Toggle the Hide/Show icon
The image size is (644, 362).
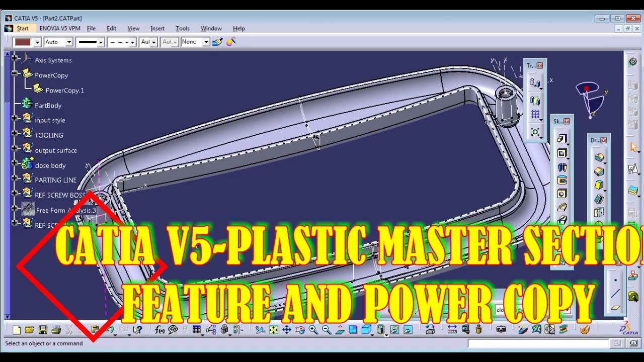(x=394, y=330)
